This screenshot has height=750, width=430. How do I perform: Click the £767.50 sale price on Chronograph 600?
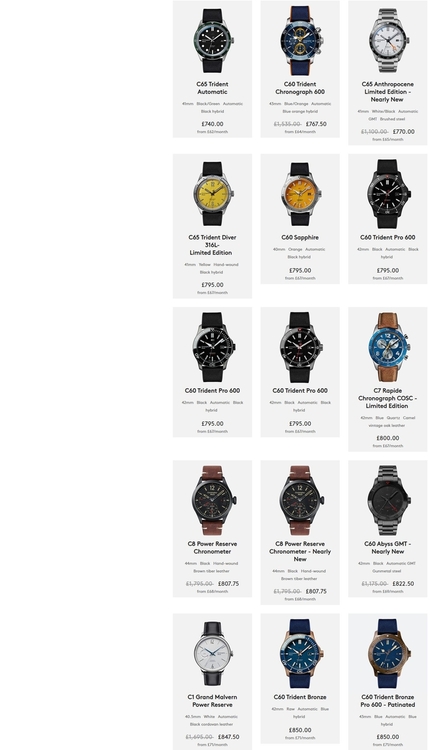point(316,124)
